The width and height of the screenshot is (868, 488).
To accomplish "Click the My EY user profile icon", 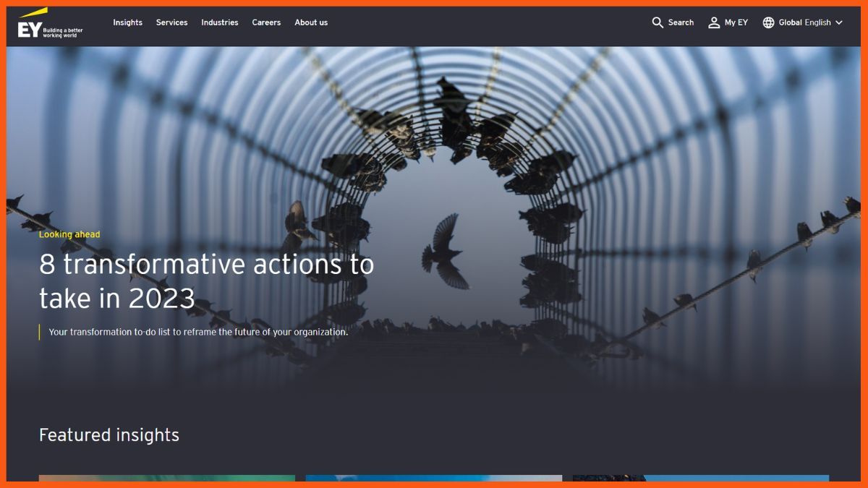I will 714,22.
